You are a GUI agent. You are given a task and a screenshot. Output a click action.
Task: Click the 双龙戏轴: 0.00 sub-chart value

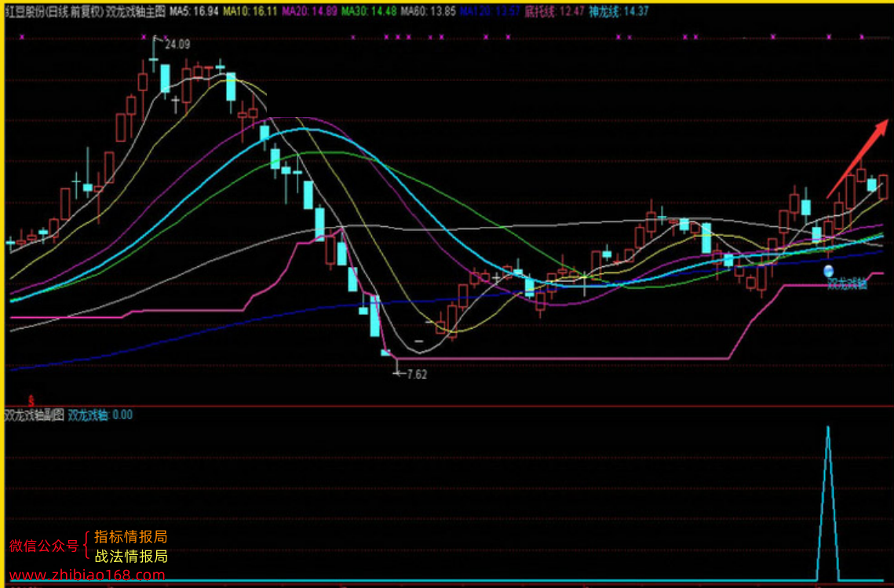coord(100,415)
